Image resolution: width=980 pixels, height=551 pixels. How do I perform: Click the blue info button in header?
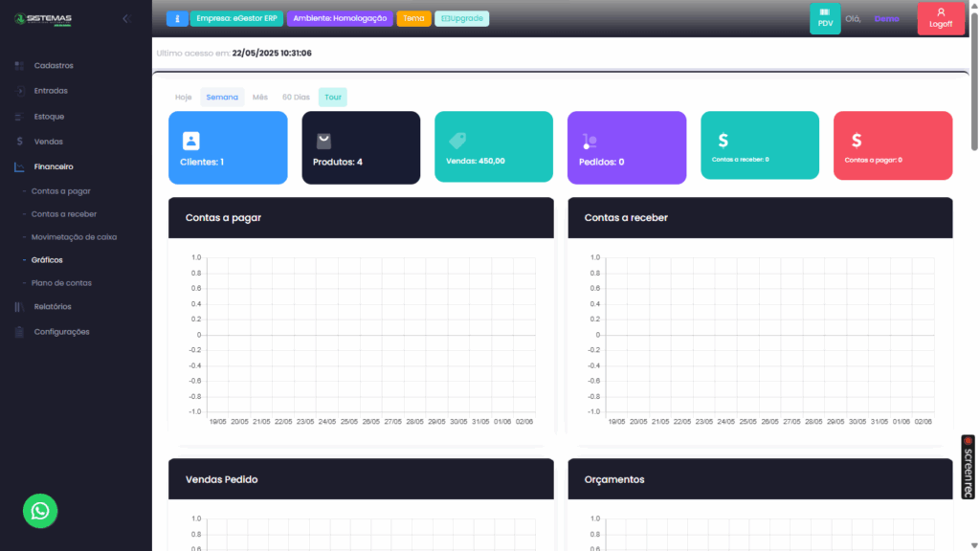(x=177, y=19)
